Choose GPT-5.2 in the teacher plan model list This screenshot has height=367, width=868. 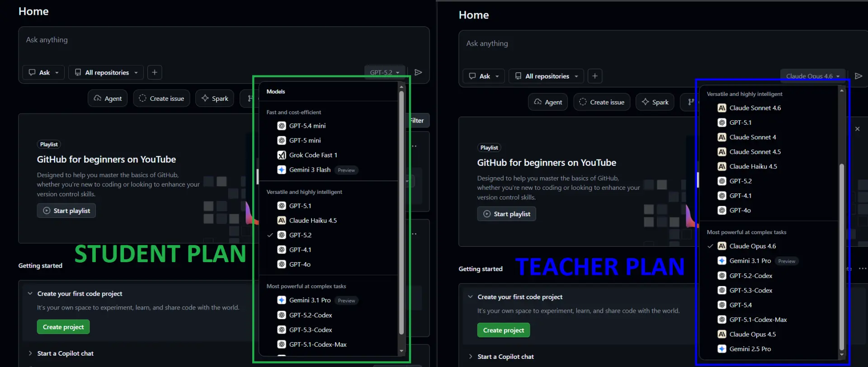pos(769,181)
